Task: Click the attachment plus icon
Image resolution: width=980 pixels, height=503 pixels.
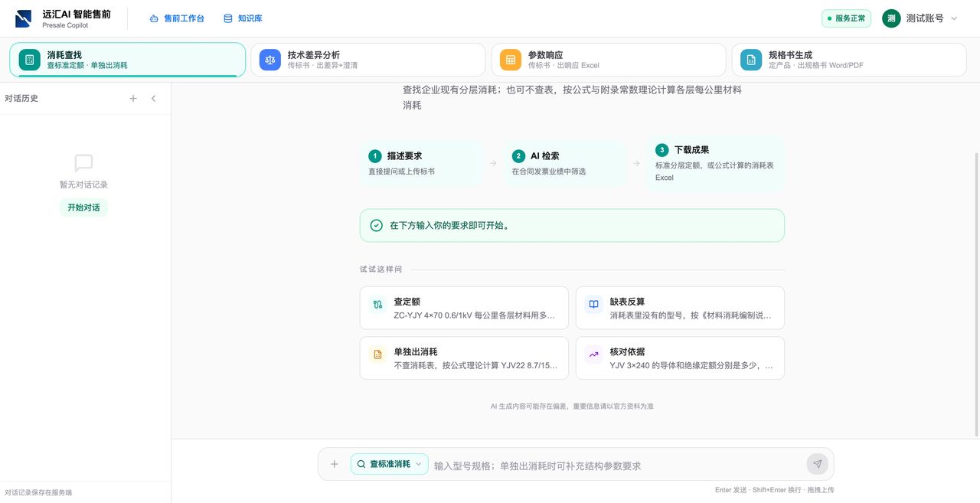Action: point(334,464)
